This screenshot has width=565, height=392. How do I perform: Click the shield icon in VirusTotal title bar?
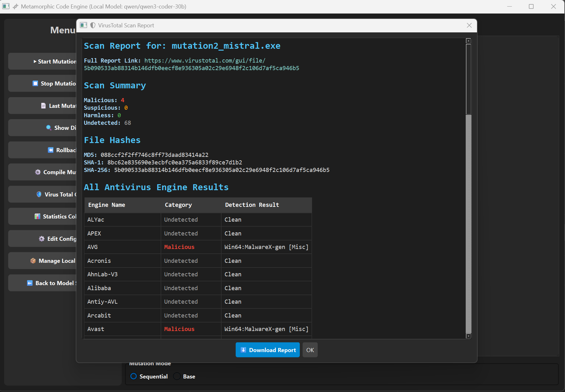93,25
